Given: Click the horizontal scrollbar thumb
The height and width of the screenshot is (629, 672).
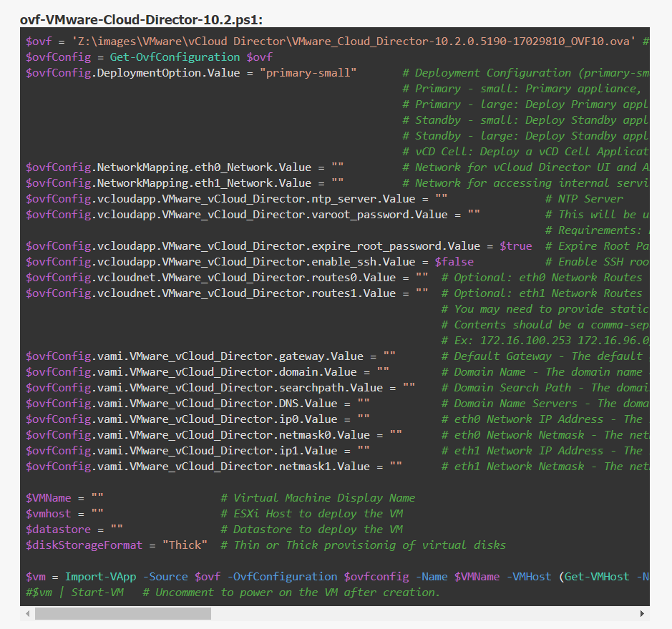Looking at the screenshot, I should [x=123, y=613].
